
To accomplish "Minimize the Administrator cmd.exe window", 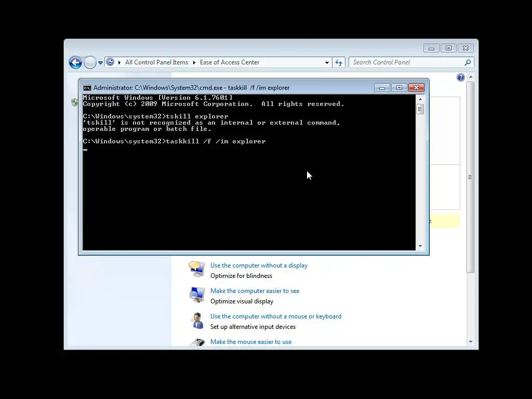I will point(382,88).
